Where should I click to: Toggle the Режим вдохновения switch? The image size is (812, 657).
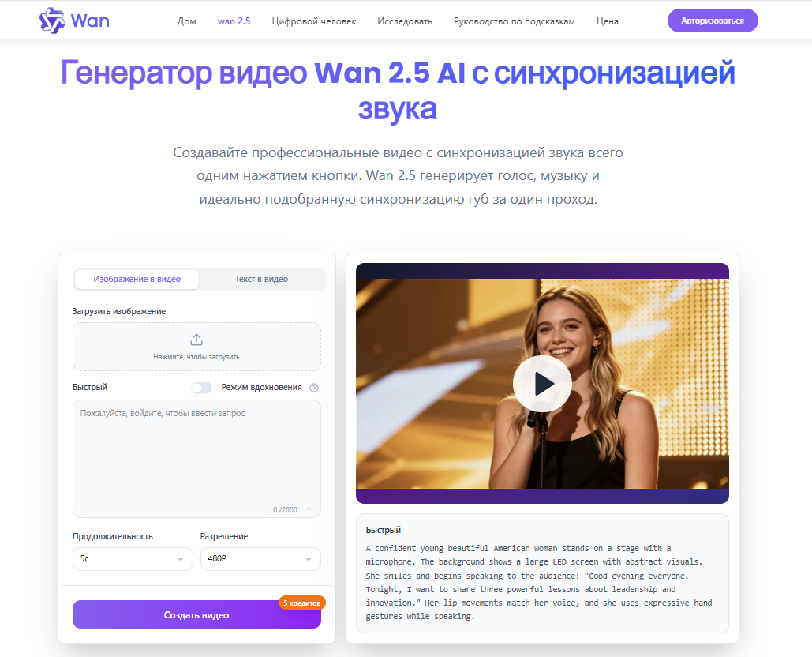[201, 388]
